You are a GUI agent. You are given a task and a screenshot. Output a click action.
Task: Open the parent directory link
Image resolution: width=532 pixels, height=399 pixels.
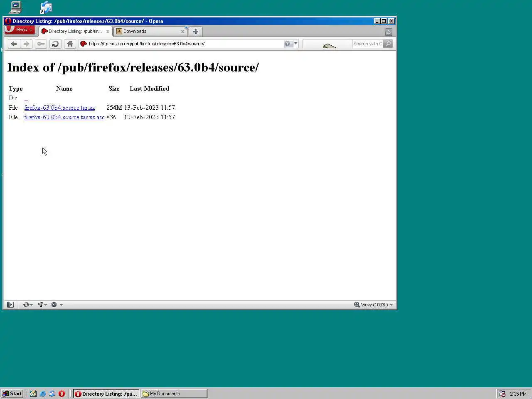[26, 99]
